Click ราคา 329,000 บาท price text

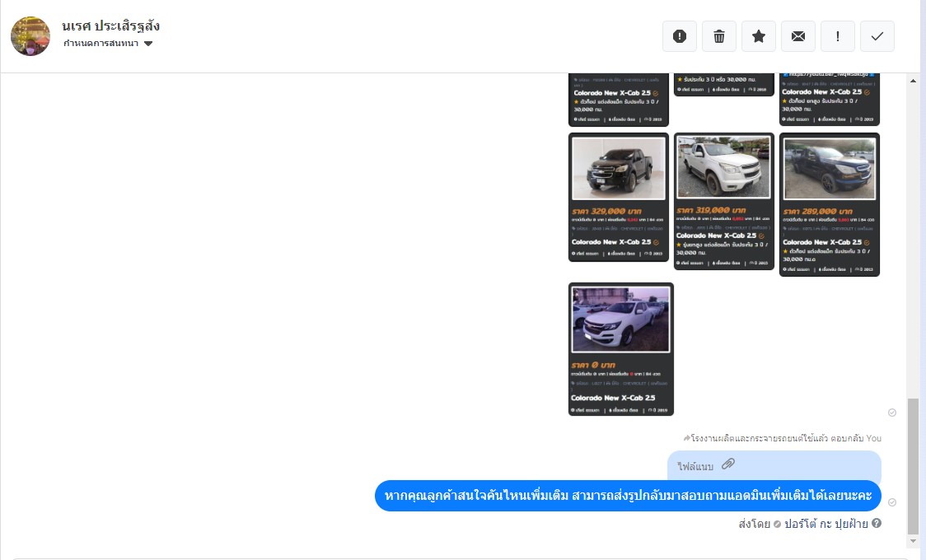(x=606, y=212)
